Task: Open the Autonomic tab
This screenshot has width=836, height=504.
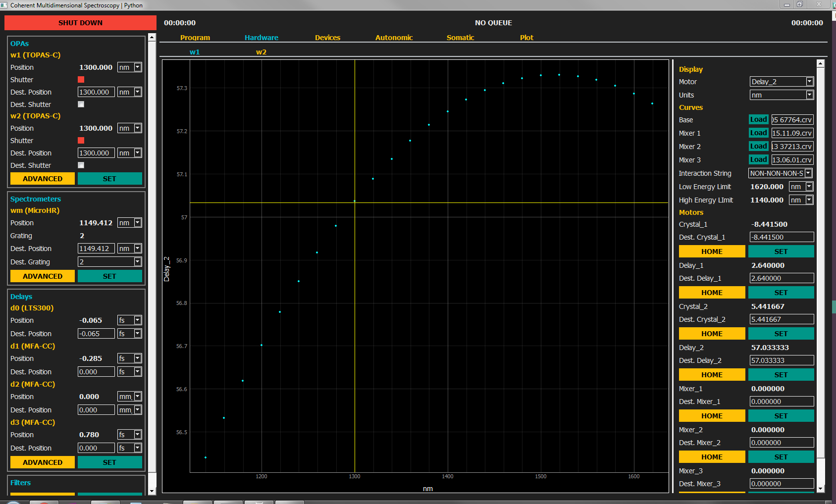Action: (x=394, y=38)
